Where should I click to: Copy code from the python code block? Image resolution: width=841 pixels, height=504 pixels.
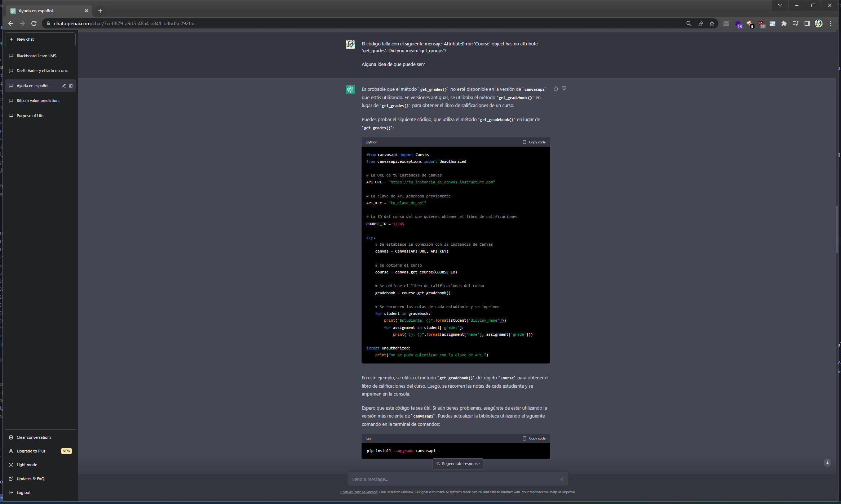(x=534, y=142)
